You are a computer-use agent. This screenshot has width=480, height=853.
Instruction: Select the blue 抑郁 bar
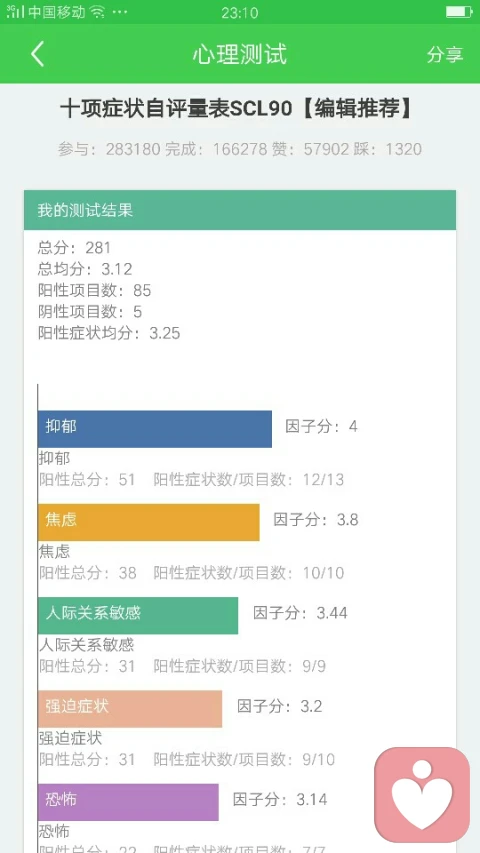[x=155, y=429]
